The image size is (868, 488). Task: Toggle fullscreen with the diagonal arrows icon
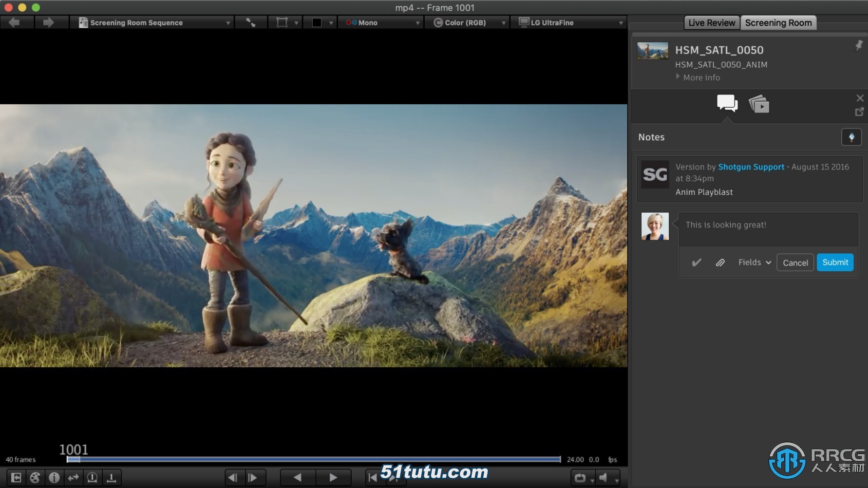pyautogui.click(x=250, y=22)
